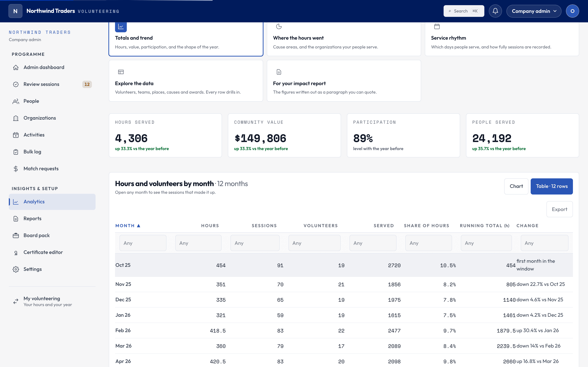
Task: Open the user avatar menu
Action: coord(572,11)
